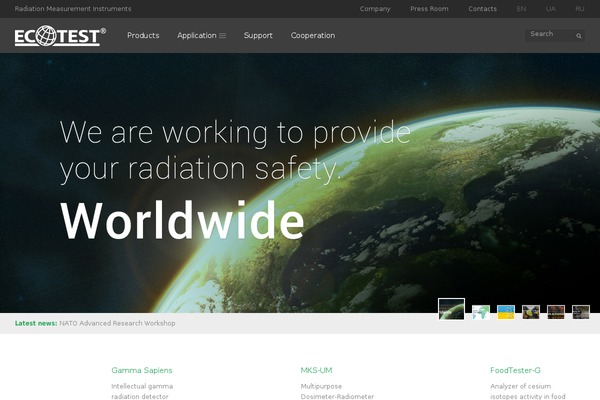
Task: Select the Earth slide thumbnail
Action: (452, 309)
